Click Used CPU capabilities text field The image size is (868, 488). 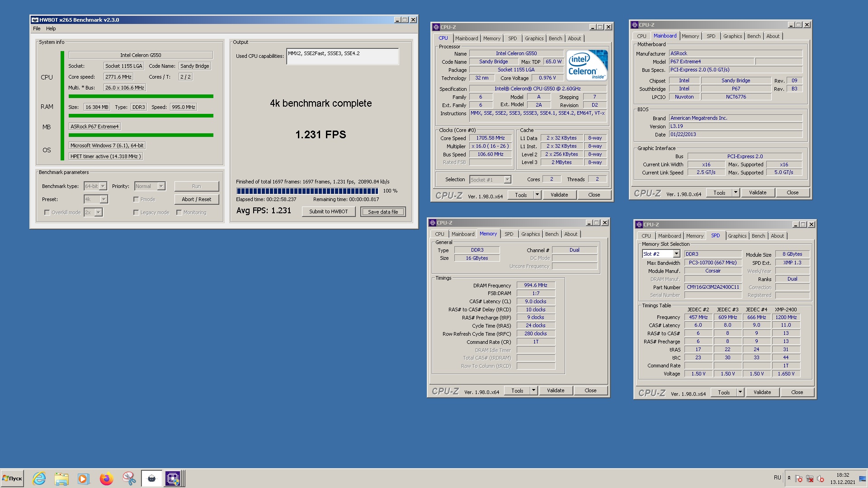(342, 56)
